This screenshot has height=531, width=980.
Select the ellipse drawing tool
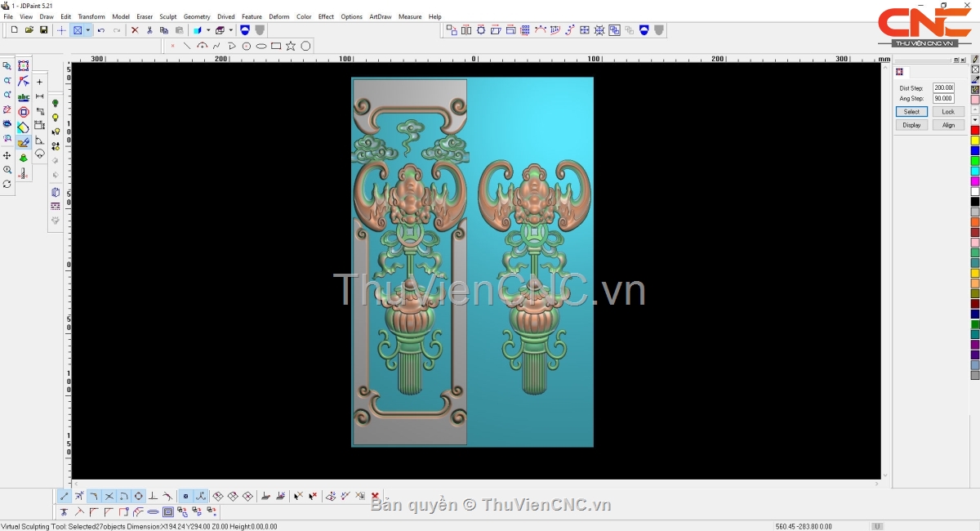pyautogui.click(x=261, y=46)
